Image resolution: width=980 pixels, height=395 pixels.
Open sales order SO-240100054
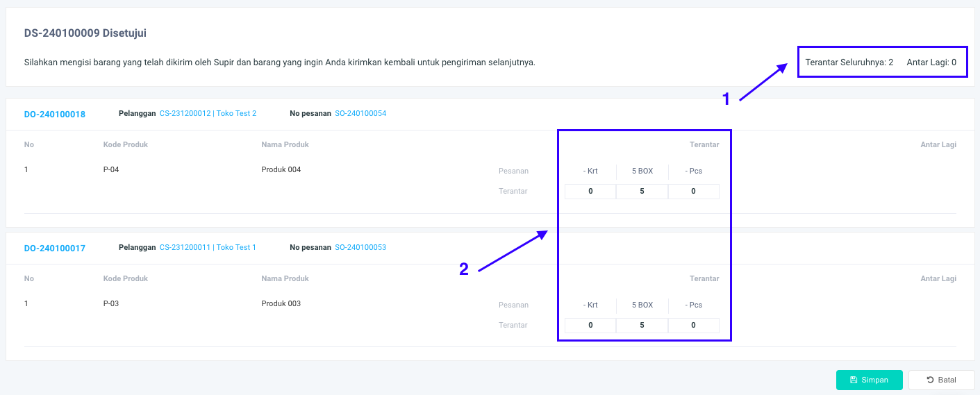360,113
